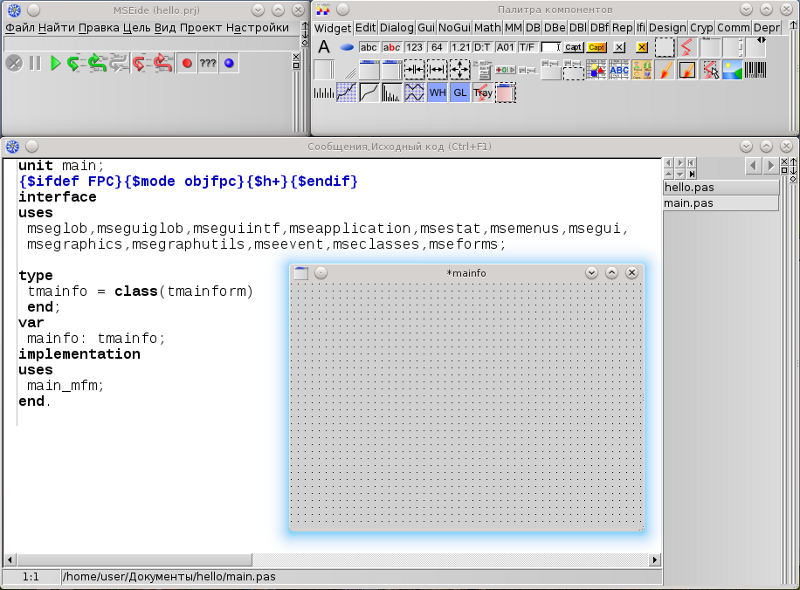800x590 pixels.
Task: Select the large 'A' label component
Action: click(x=324, y=47)
